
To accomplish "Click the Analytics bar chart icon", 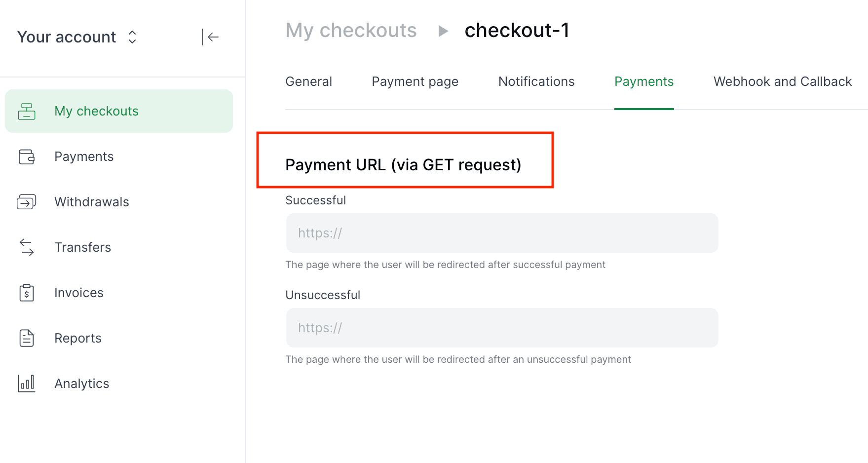I will click(27, 384).
